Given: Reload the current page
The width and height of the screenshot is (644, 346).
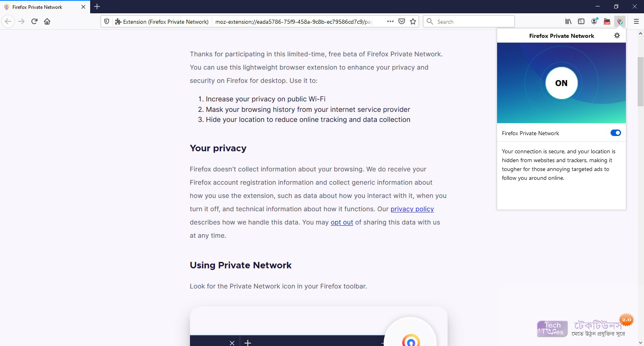Looking at the screenshot, I should click(x=34, y=21).
